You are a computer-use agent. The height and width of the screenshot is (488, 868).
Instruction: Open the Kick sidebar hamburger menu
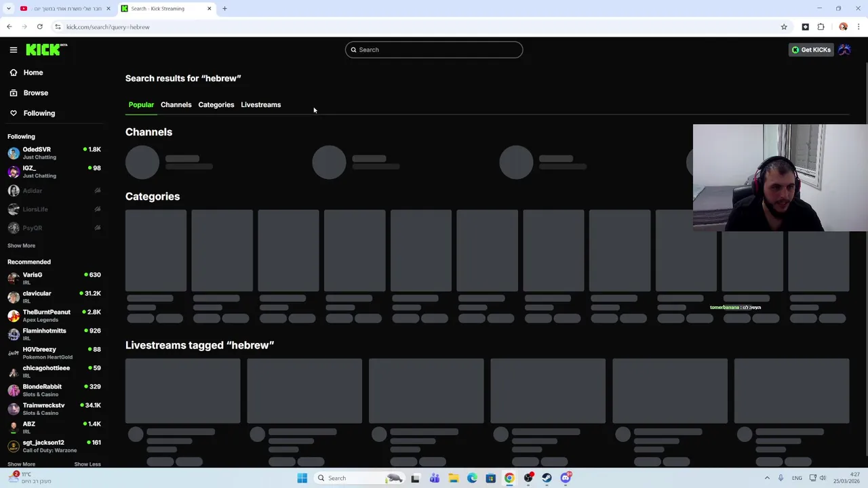click(x=14, y=49)
